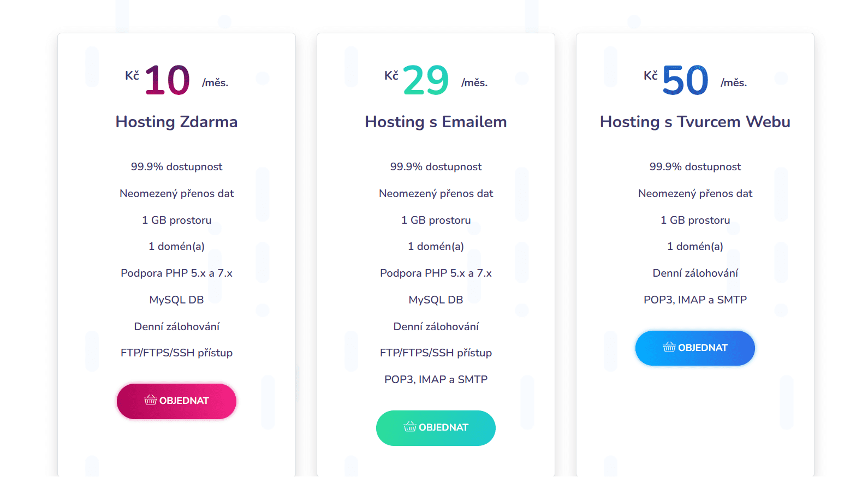The height and width of the screenshot is (477, 868).
Task: Click Podpora PHP 5.x a 7.x in Emailem card
Action: (436, 273)
